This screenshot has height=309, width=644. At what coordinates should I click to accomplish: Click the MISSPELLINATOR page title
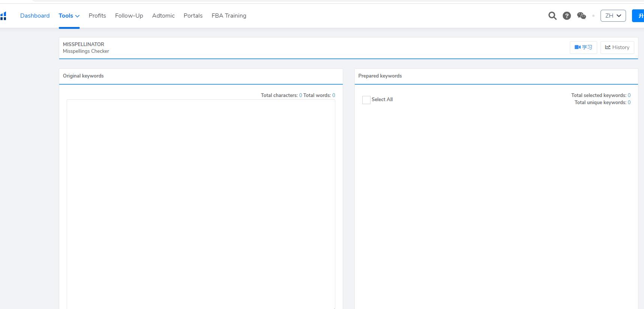pos(84,44)
